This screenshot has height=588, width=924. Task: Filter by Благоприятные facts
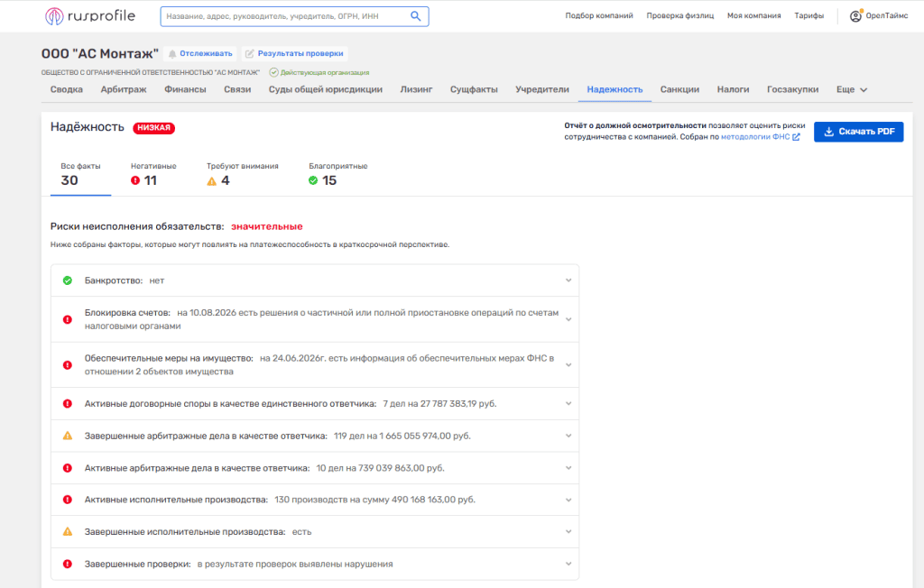pyautogui.click(x=337, y=175)
